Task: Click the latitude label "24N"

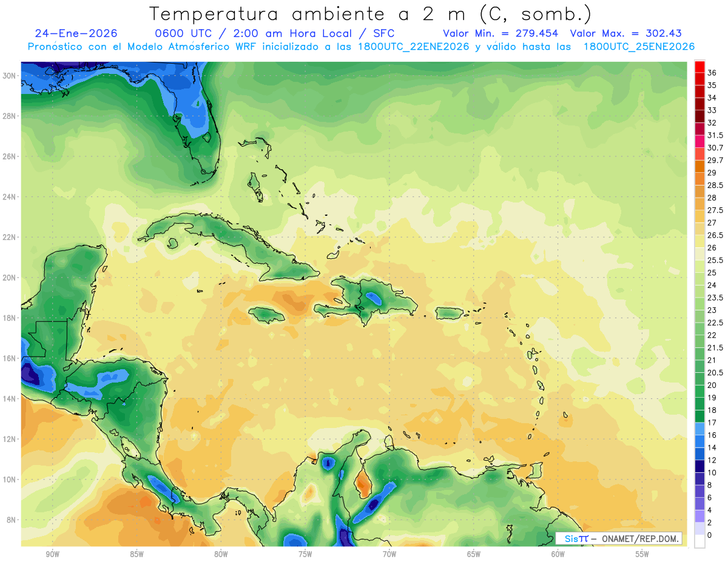Action: pyautogui.click(x=10, y=197)
